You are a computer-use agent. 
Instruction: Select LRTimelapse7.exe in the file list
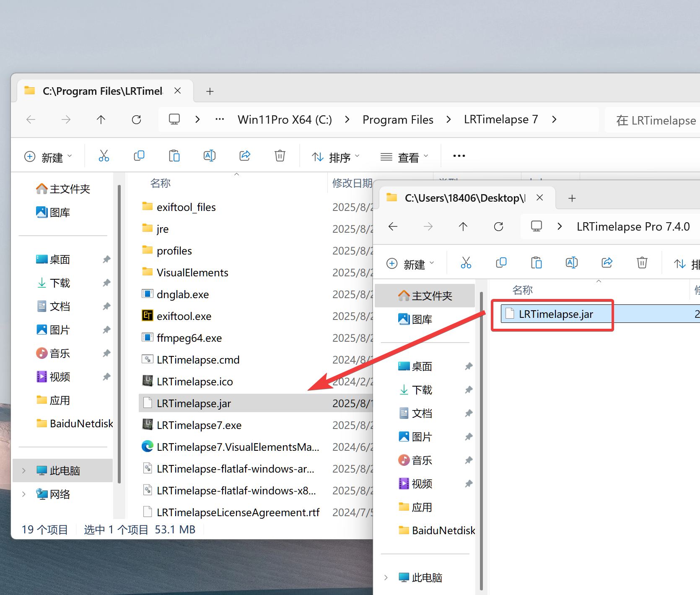(x=199, y=425)
